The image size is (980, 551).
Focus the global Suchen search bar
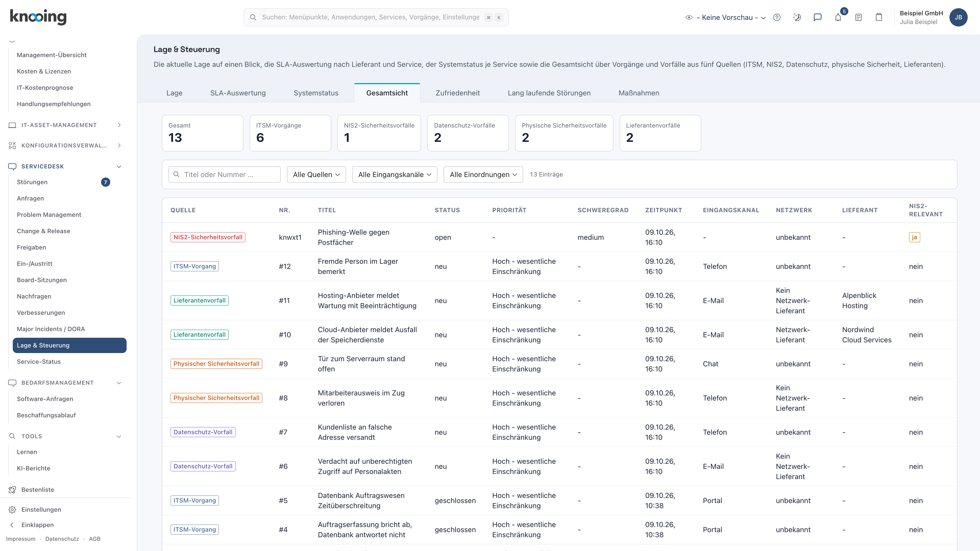pyautogui.click(x=376, y=18)
